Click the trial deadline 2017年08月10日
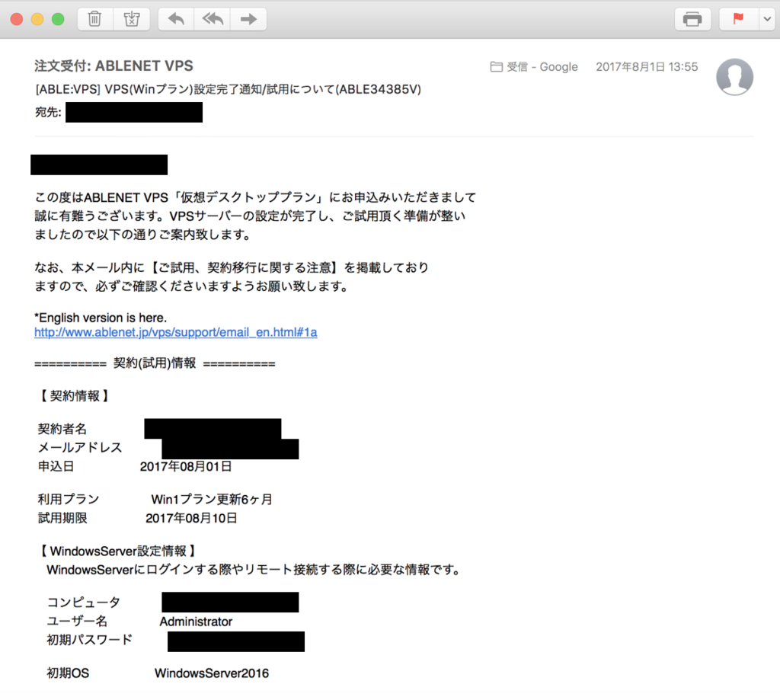Image resolution: width=780 pixels, height=700 pixels. [191, 519]
